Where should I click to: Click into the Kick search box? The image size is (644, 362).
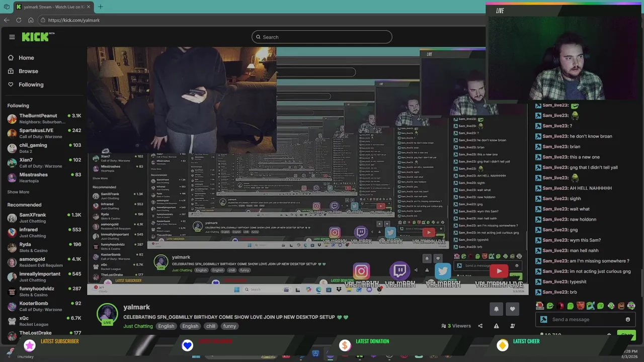(322, 37)
